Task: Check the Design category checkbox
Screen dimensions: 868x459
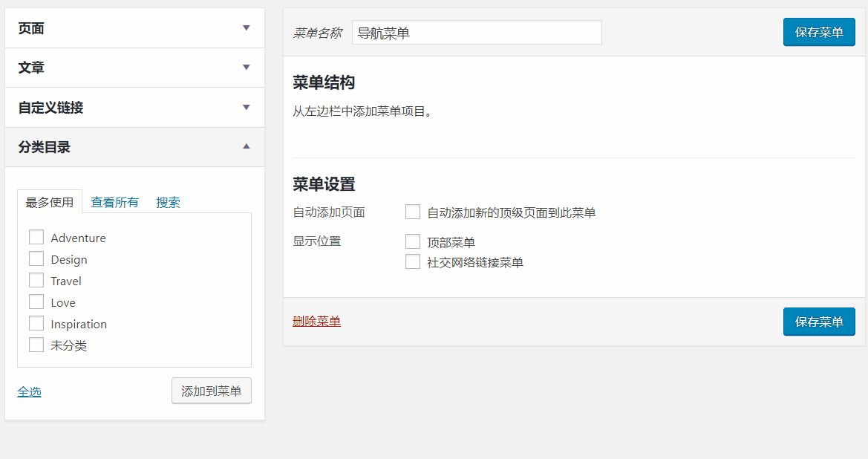Action: click(36, 259)
